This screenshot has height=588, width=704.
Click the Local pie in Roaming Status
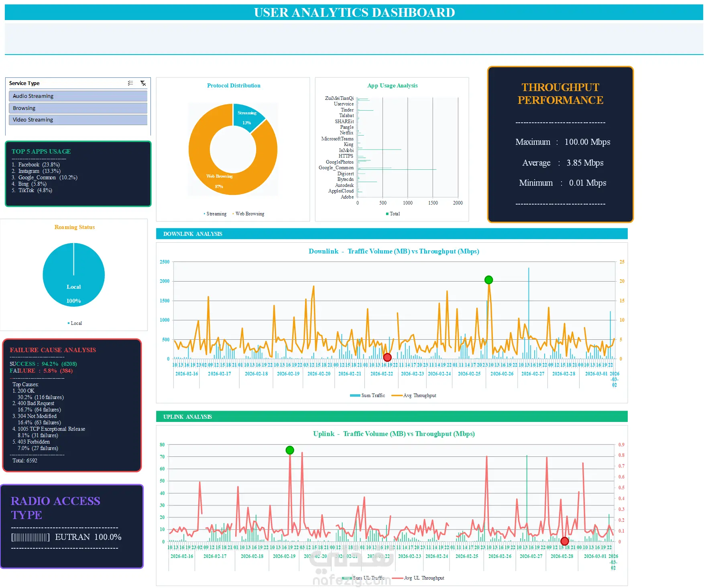click(x=74, y=275)
